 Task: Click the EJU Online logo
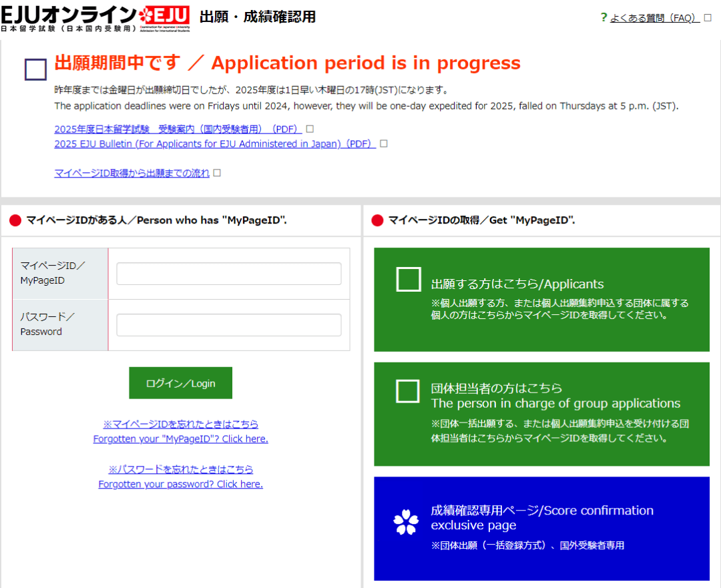pos(95,19)
